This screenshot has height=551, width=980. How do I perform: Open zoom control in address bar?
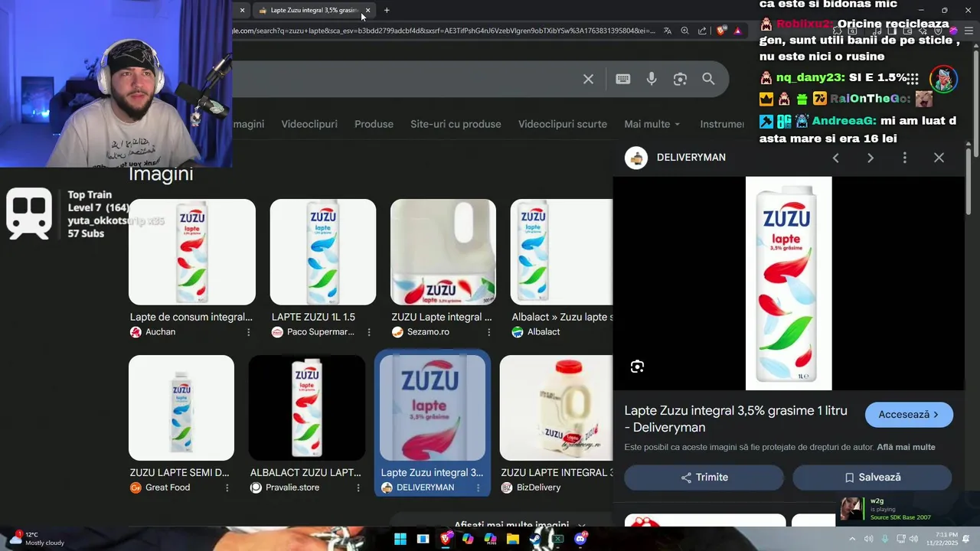[x=684, y=31]
